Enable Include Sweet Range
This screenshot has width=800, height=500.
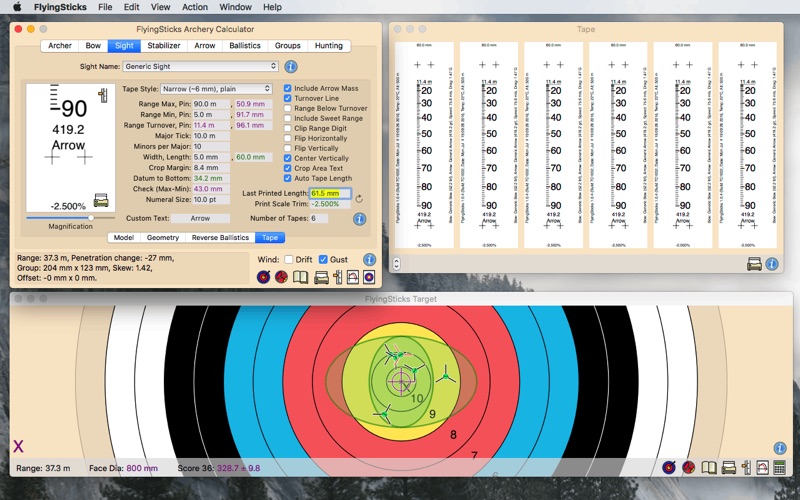[x=288, y=118]
